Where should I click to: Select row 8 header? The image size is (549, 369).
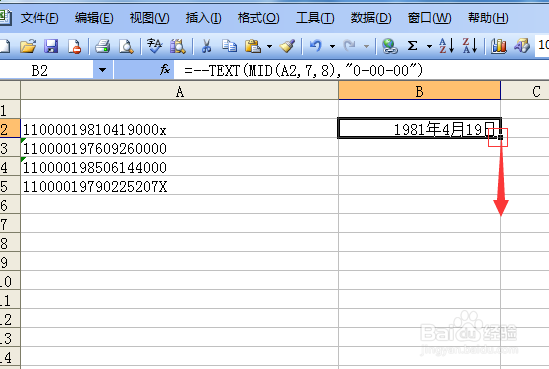pyautogui.click(x=10, y=243)
